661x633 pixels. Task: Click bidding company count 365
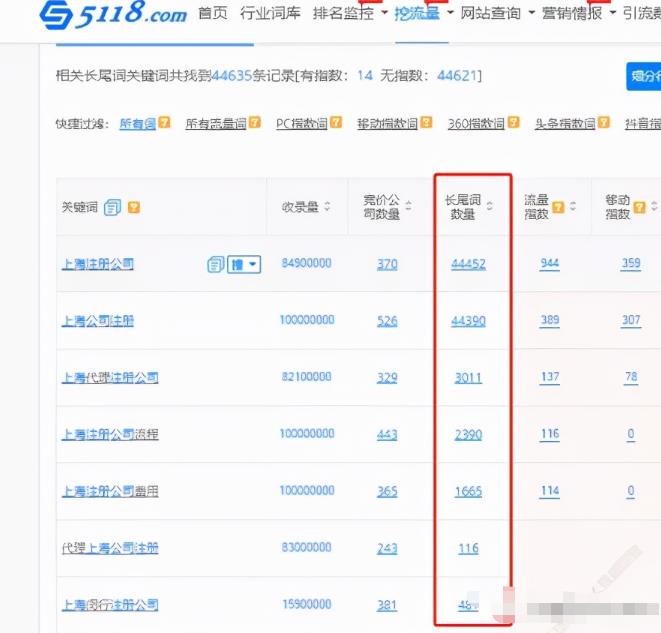(x=387, y=491)
